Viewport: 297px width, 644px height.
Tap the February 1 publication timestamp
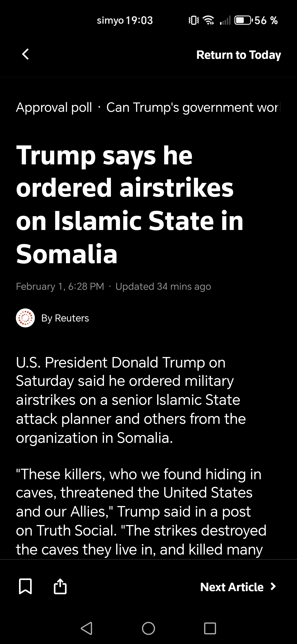pos(60,286)
